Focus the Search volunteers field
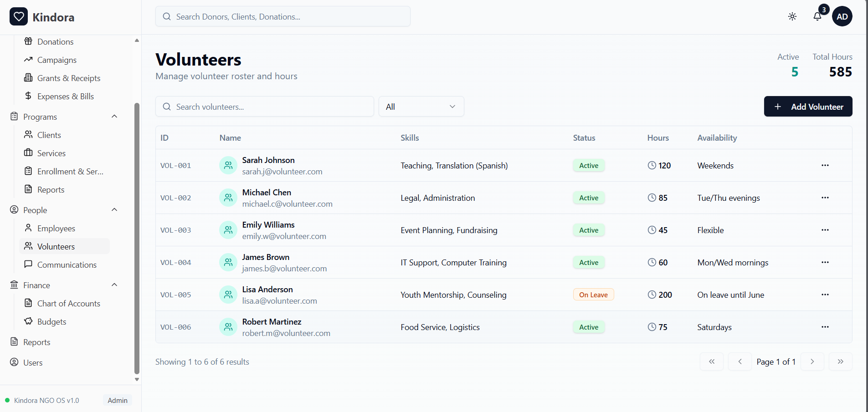Screen dimensions: 868x412 265,107
